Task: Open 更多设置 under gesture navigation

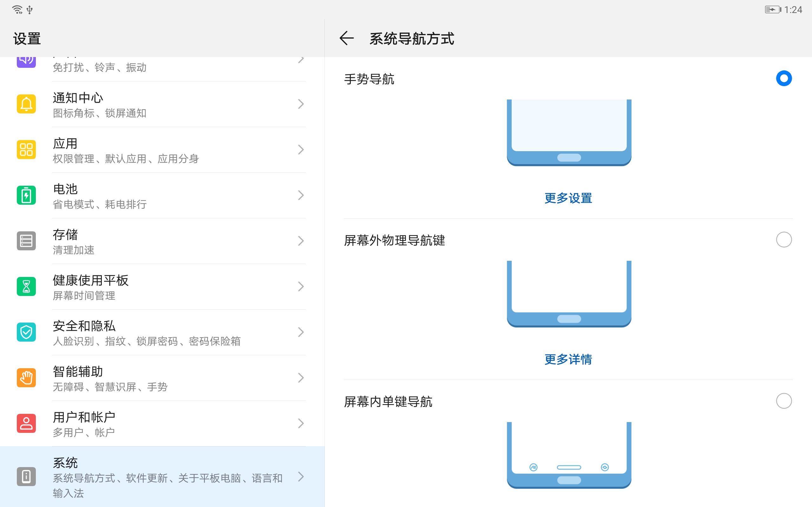Action: click(568, 198)
